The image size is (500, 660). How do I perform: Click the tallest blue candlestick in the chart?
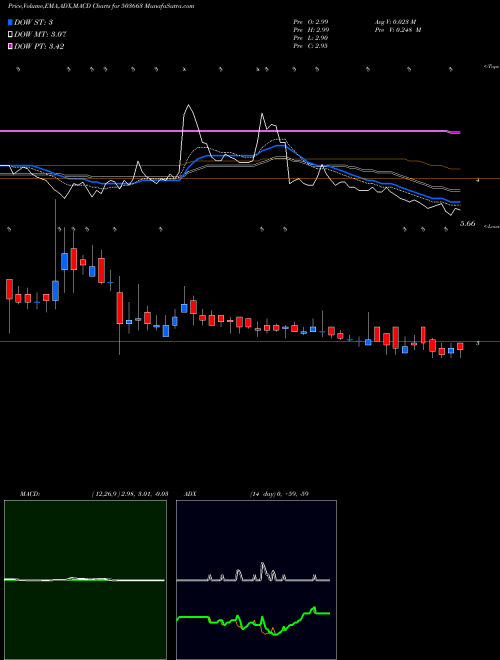pos(56,291)
